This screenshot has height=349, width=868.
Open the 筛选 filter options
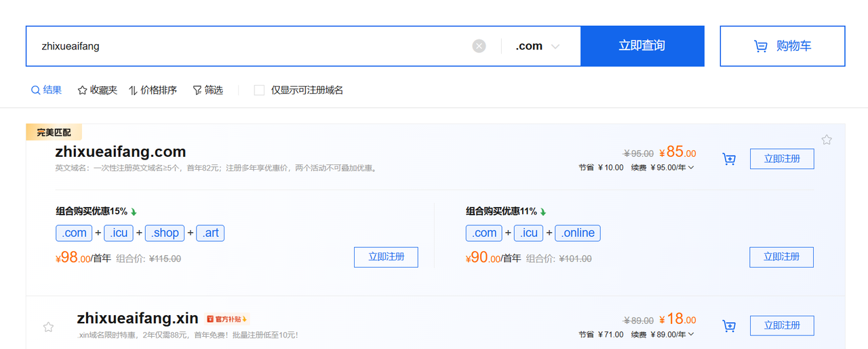tap(208, 90)
